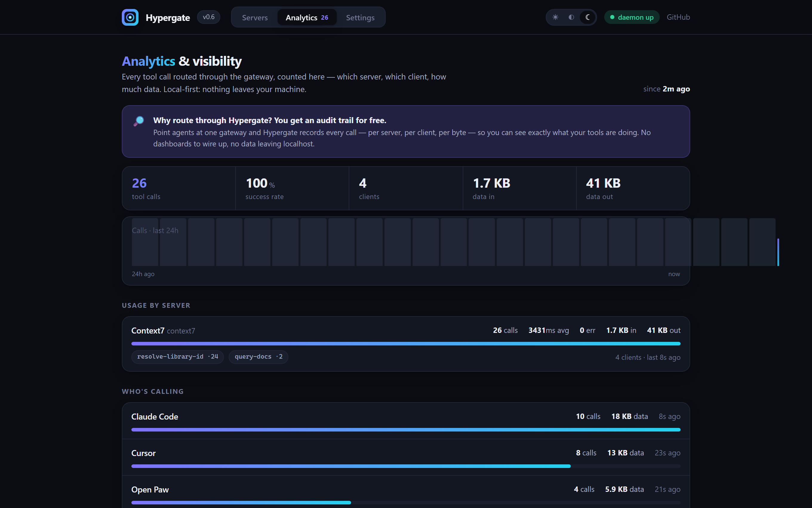Click the 100% success rate stat
812x508 pixels.
coord(292,188)
